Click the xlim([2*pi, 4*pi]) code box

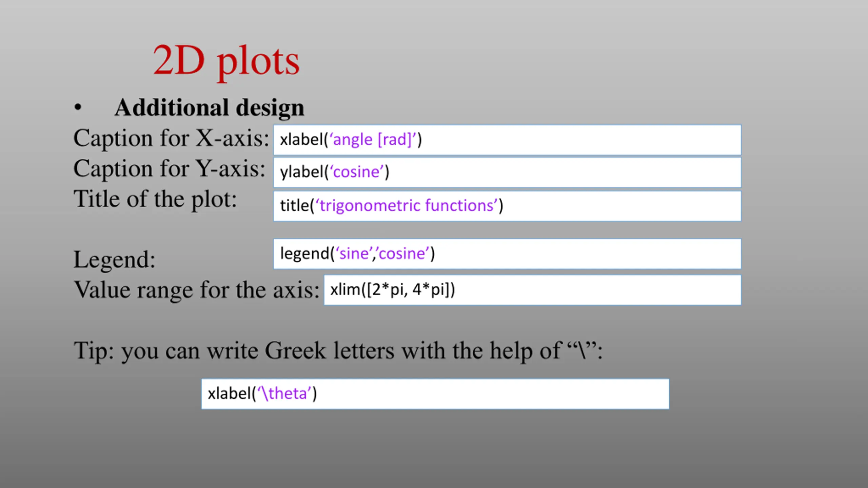tap(532, 290)
